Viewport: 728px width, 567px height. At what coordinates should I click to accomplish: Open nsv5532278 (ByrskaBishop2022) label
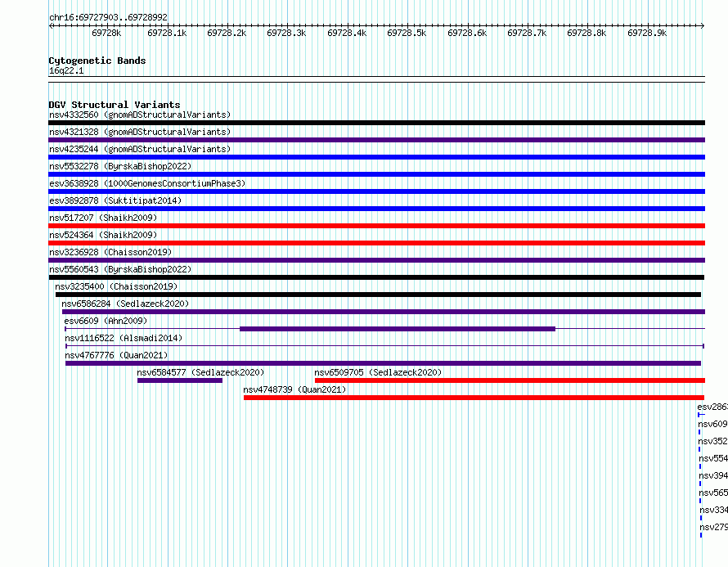tap(120, 166)
